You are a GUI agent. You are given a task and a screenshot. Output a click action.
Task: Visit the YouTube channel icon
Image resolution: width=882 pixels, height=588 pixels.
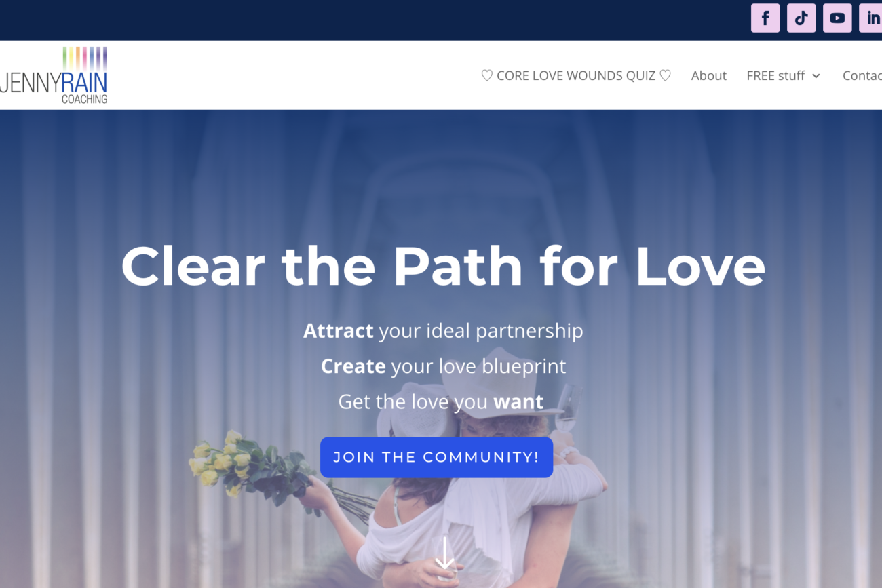point(837,18)
